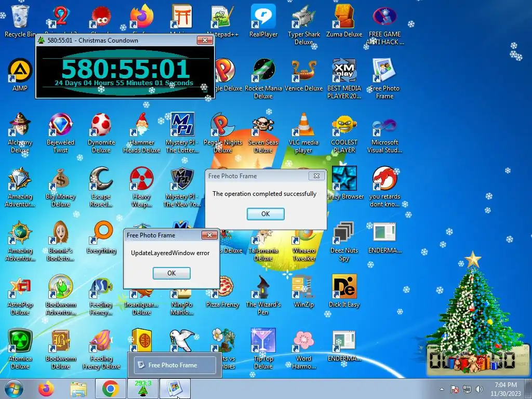The height and width of the screenshot is (399, 532).
Task: Launch Dick It Easy icon
Action: pos(344,291)
